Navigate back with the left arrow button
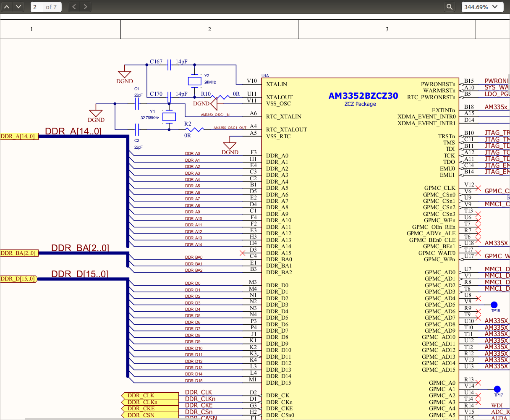The width and height of the screenshot is (510, 420). (74, 7)
